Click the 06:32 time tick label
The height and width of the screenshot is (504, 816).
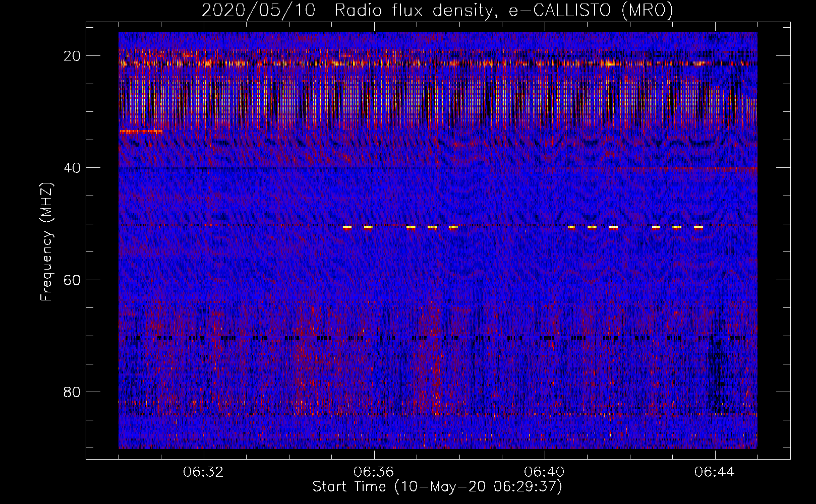click(x=203, y=472)
